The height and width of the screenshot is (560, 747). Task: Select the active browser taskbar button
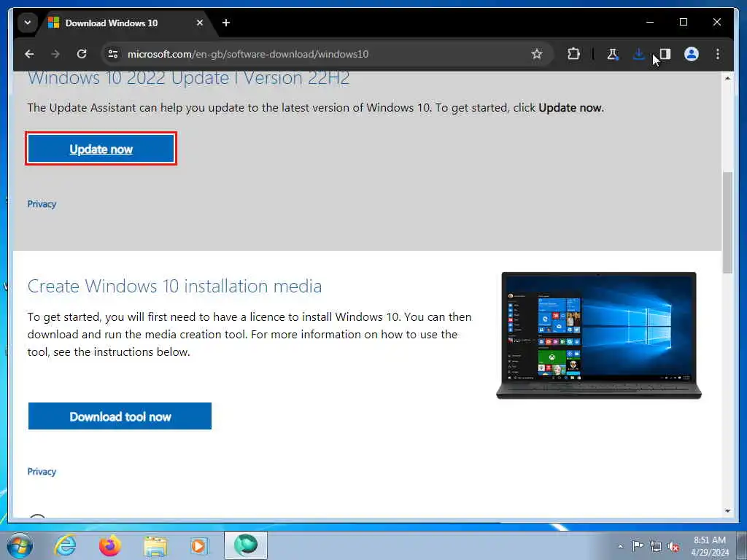click(x=246, y=545)
